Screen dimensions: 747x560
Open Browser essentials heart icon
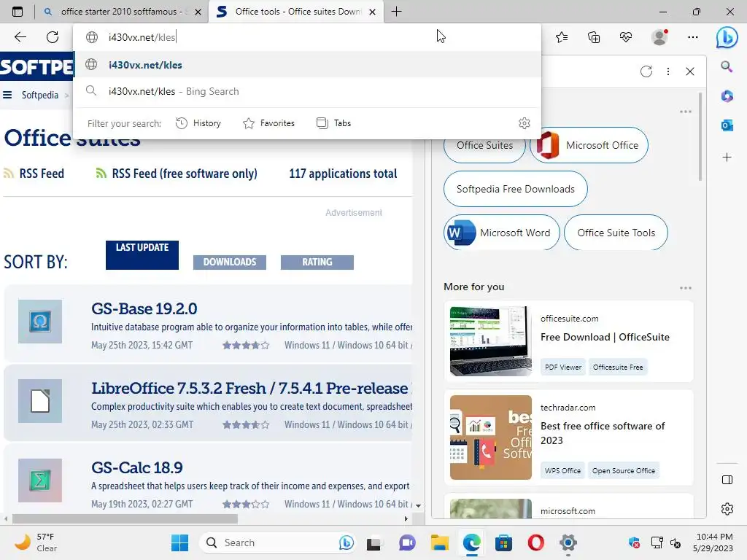[x=626, y=37]
